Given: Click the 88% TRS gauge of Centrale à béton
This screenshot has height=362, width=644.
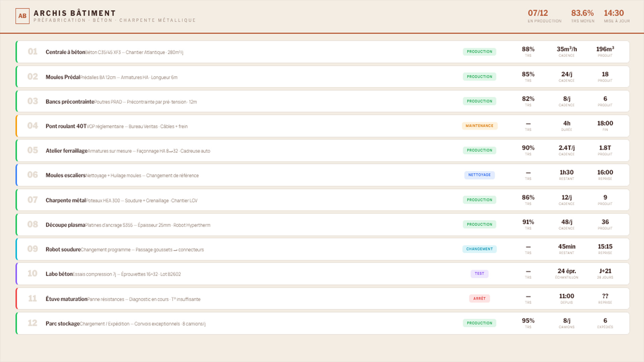Looking at the screenshot, I should 528,49.
